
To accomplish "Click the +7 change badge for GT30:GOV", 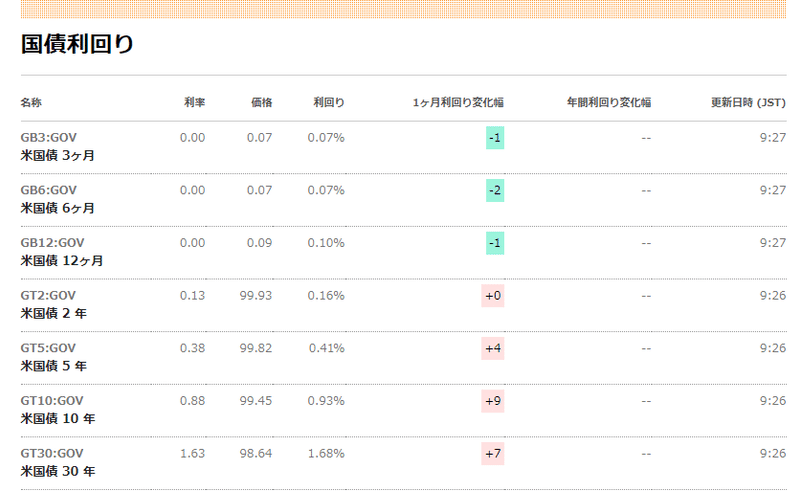I will (x=493, y=453).
